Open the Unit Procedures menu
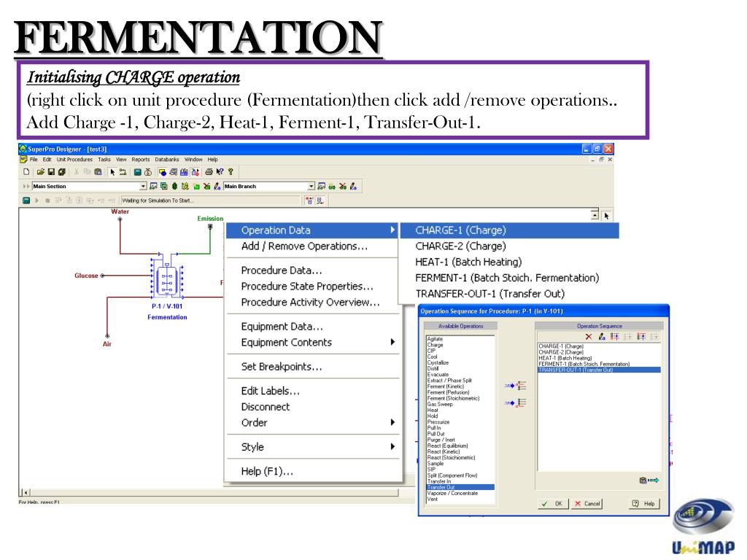The width and height of the screenshot is (747, 560). 74,160
